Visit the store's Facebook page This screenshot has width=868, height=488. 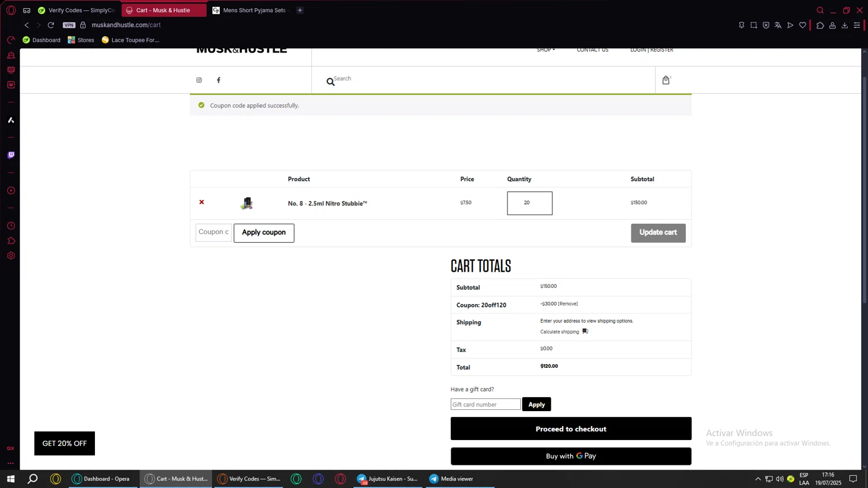218,80
